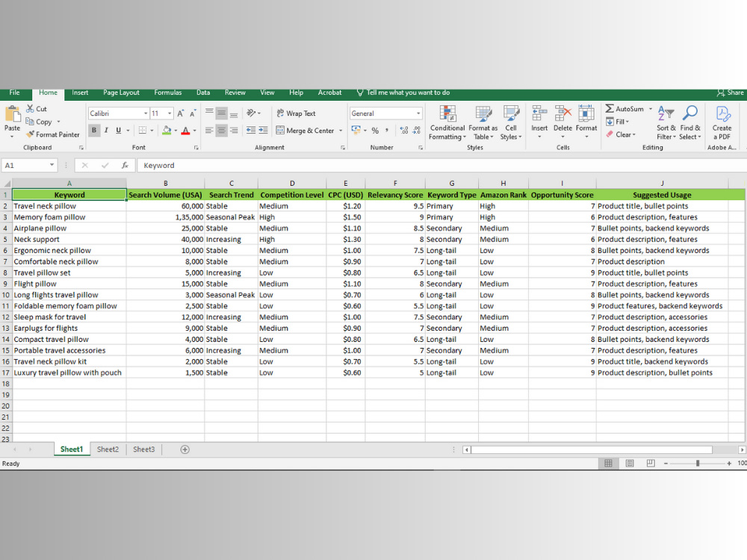Apply red Font Color A
Image resolution: width=747 pixels, height=560 pixels.
tap(186, 130)
